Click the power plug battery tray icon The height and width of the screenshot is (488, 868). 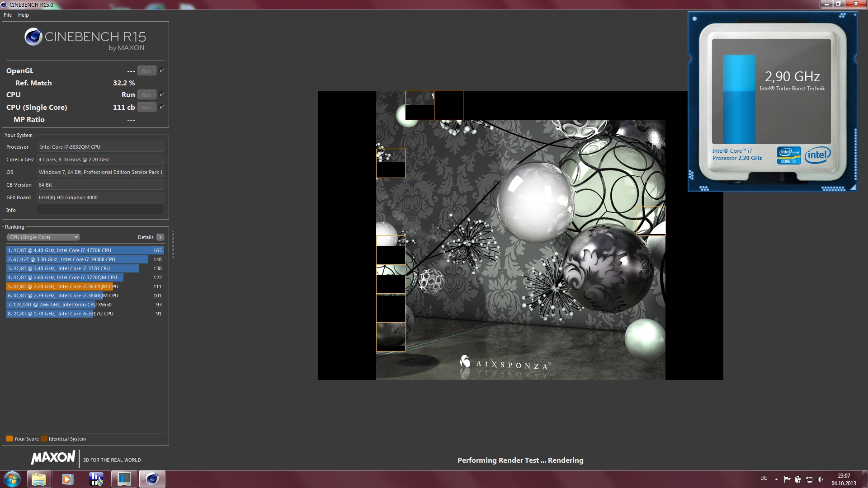tap(798, 479)
